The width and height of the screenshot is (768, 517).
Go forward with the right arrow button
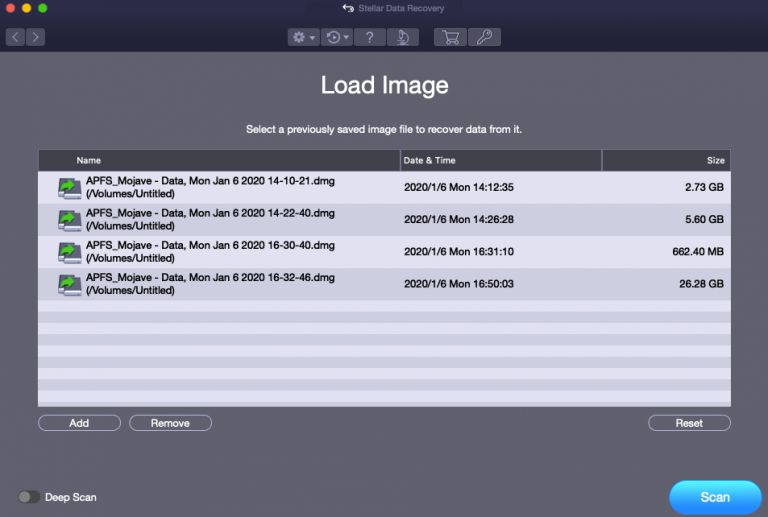[35, 37]
